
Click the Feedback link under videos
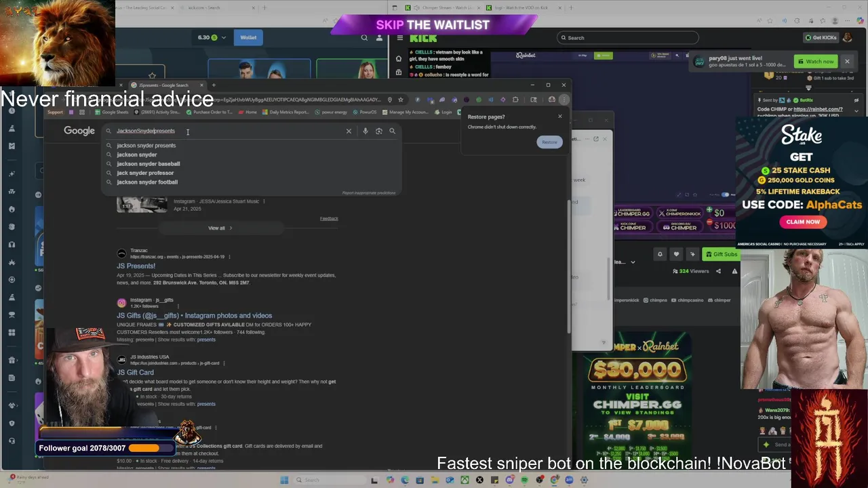pos(329,218)
